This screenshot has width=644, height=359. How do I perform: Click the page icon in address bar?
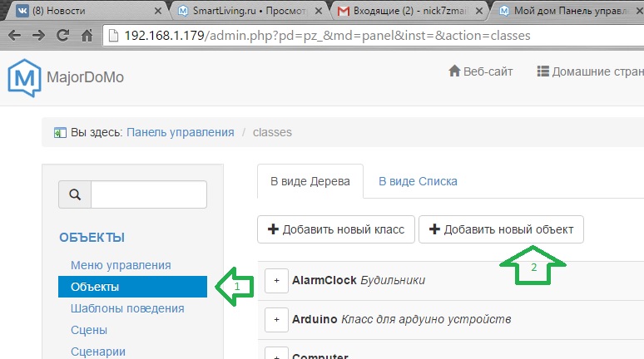pos(113,36)
